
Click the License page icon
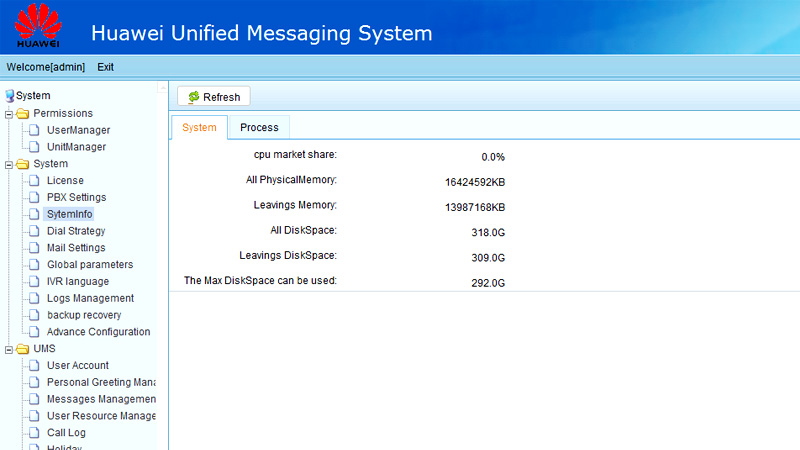click(34, 181)
